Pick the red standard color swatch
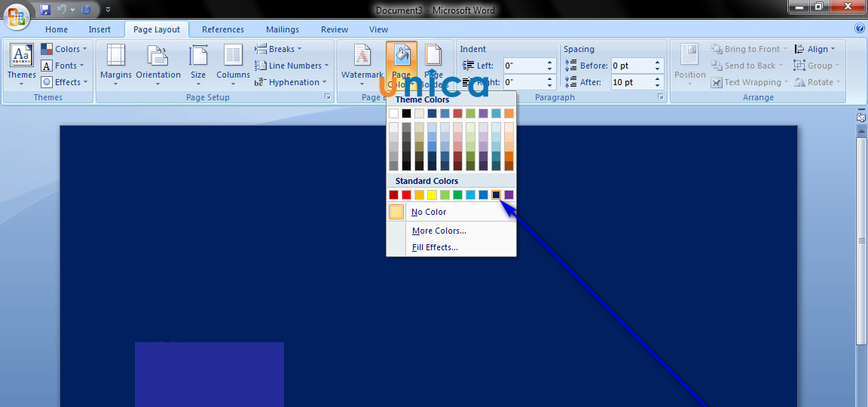 pos(406,195)
